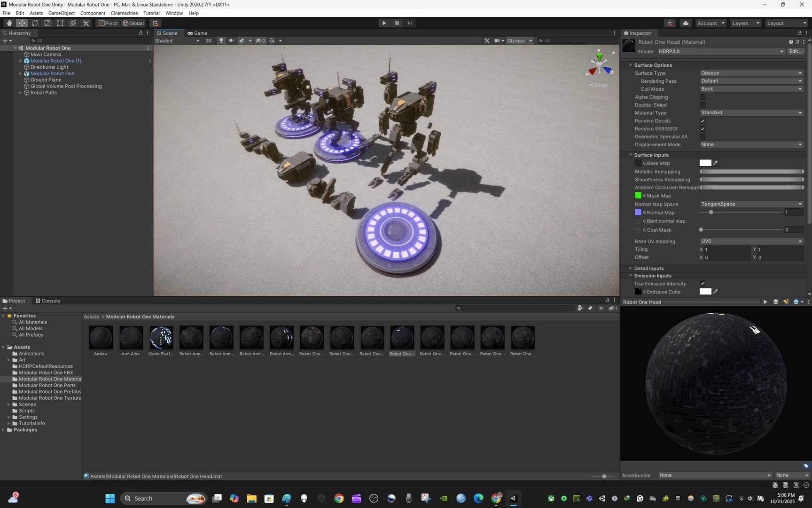
Task: Toggle scene lighting with the bulb icon
Action: tap(221, 40)
